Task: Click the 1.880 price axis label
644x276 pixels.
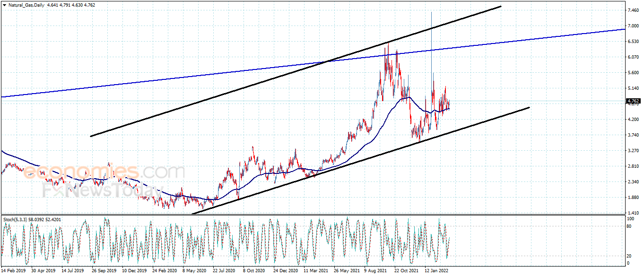Action: click(633, 198)
